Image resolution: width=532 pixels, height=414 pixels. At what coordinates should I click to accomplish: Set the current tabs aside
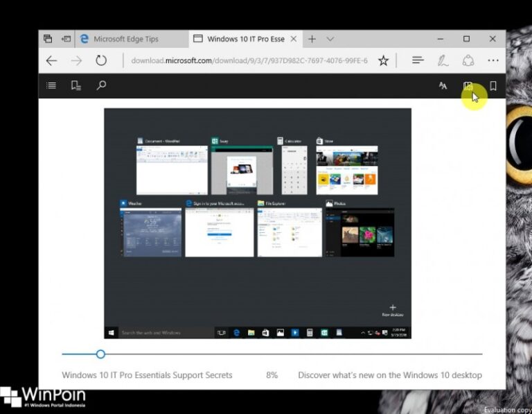point(66,39)
